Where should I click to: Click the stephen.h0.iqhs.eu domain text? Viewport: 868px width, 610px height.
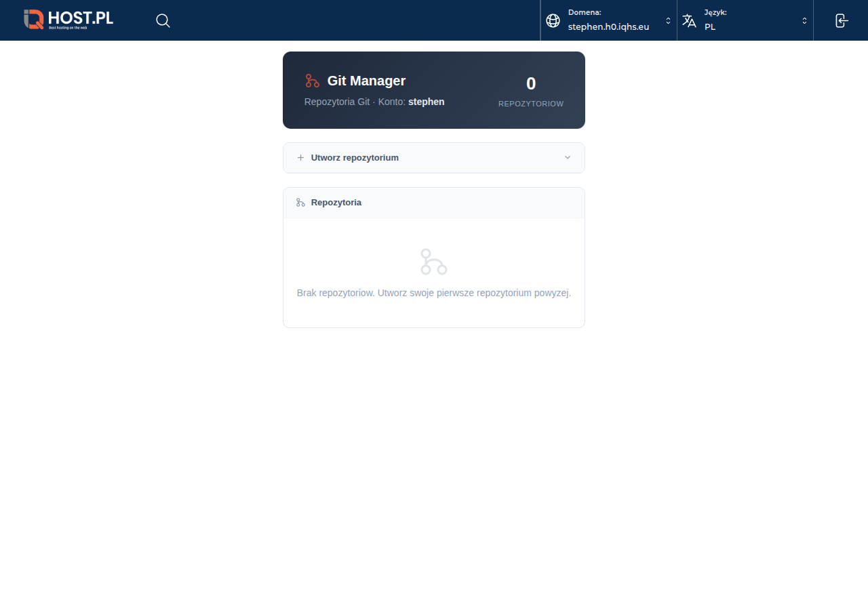[x=609, y=26]
